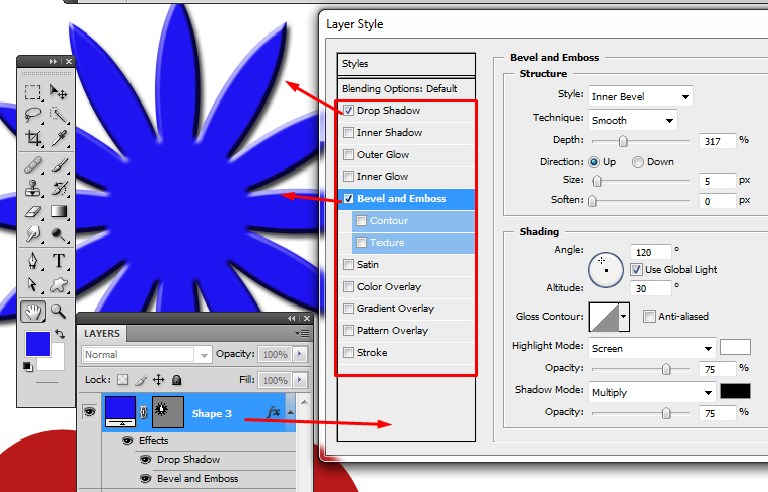Enable the Texture checkbox
The height and width of the screenshot is (492, 768).
[x=361, y=243]
